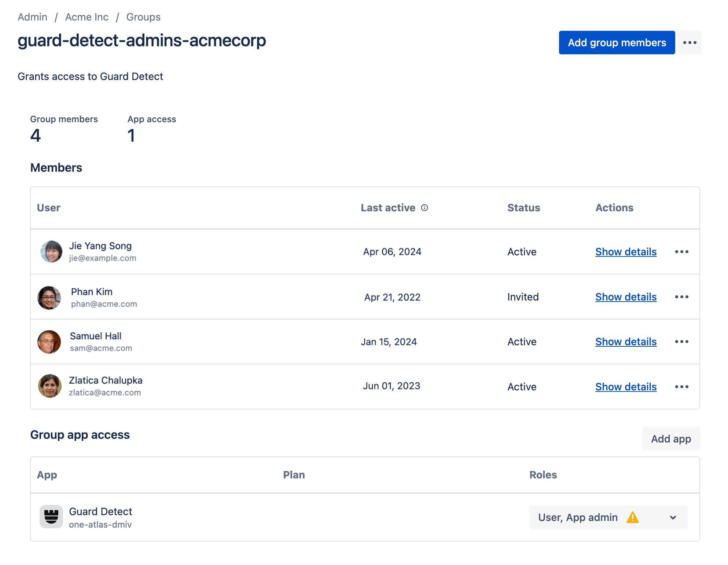Viewport: 728px width, 565px height.
Task: Click the Grants access to Guard Detect description
Action: click(x=90, y=76)
